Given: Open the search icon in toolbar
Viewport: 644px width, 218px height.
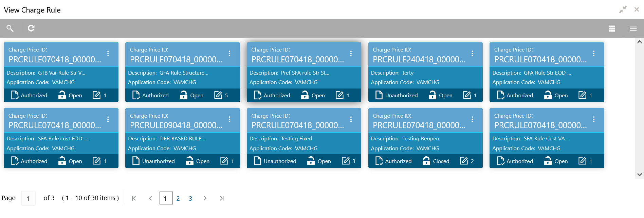Looking at the screenshot, I should 10,28.
